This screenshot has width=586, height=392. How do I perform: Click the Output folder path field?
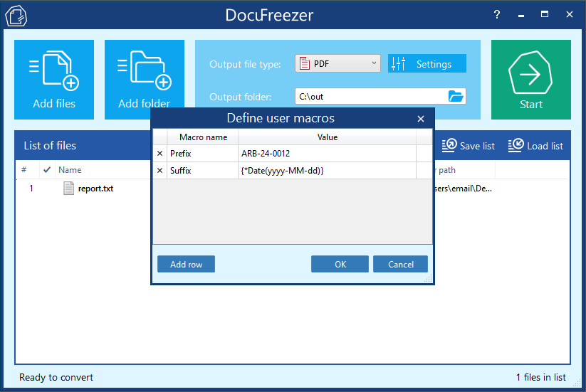click(x=372, y=96)
